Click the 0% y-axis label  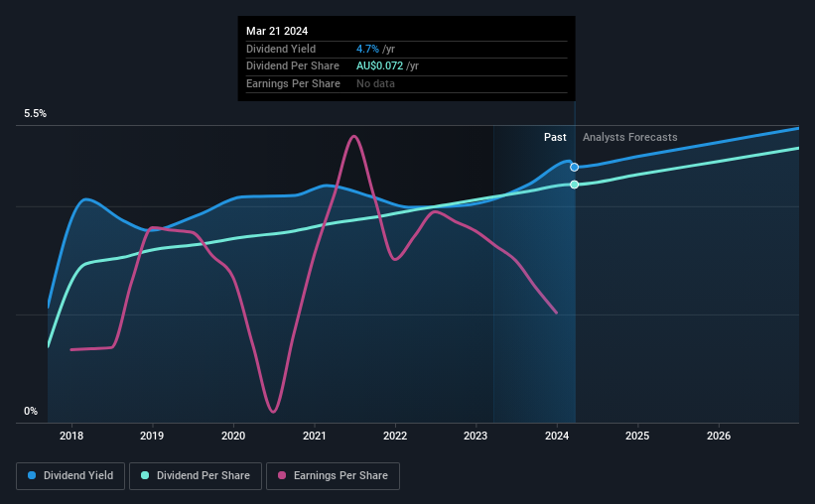click(x=31, y=412)
